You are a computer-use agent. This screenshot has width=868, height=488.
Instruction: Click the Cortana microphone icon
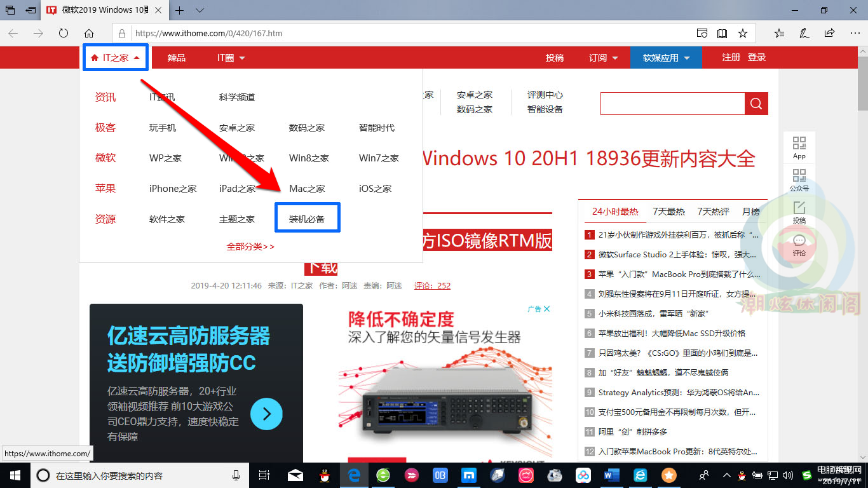[x=236, y=475]
